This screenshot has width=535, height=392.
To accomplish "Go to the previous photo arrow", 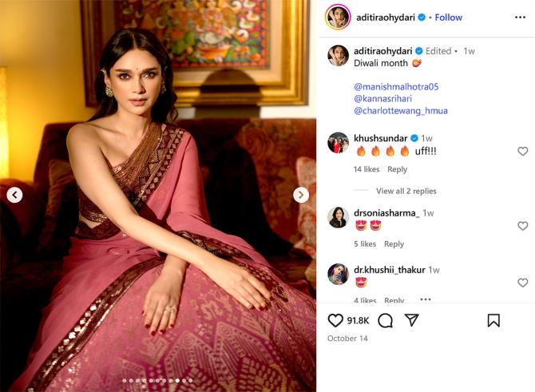I will pos(14,195).
